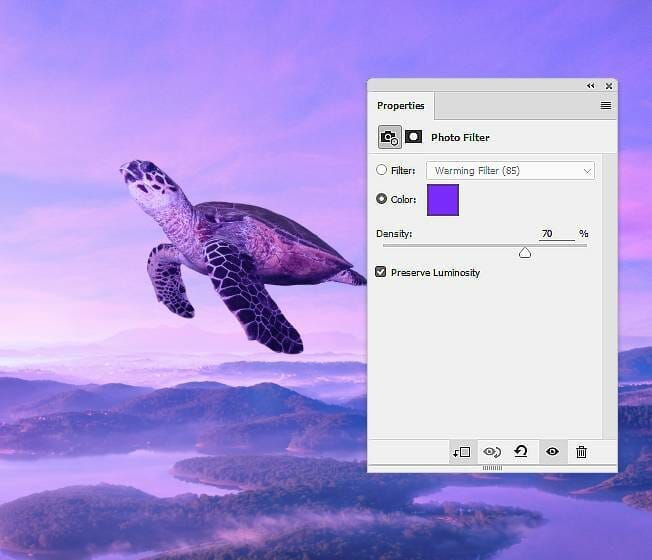Close the Properties panel
652x560 pixels.
[608, 86]
